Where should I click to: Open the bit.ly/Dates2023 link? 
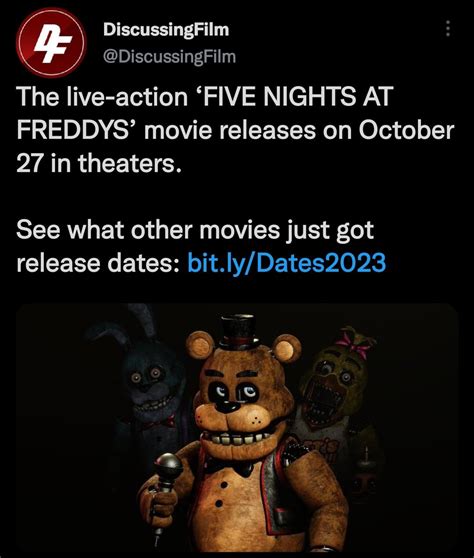point(286,262)
